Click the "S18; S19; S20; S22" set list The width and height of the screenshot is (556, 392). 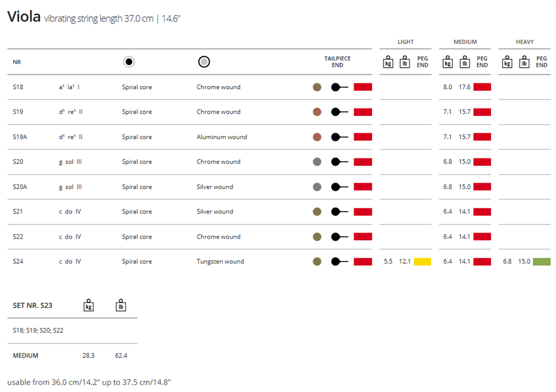[38, 331]
